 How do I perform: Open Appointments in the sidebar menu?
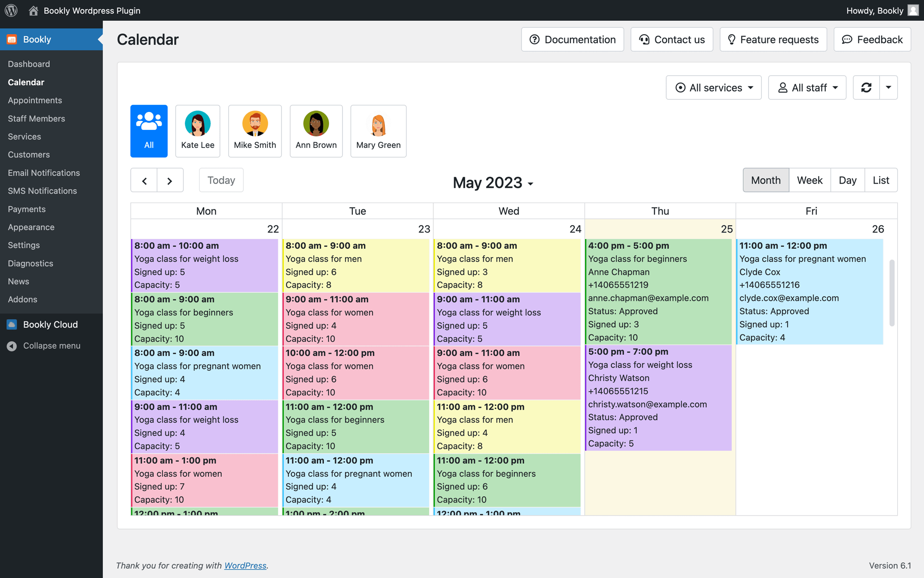(x=35, y=100)
